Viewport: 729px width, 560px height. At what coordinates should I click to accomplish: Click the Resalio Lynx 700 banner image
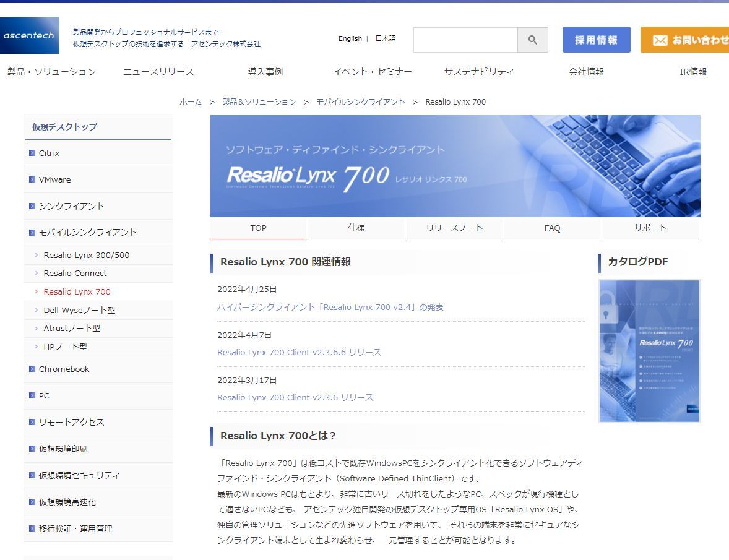[x=455, y=166]
